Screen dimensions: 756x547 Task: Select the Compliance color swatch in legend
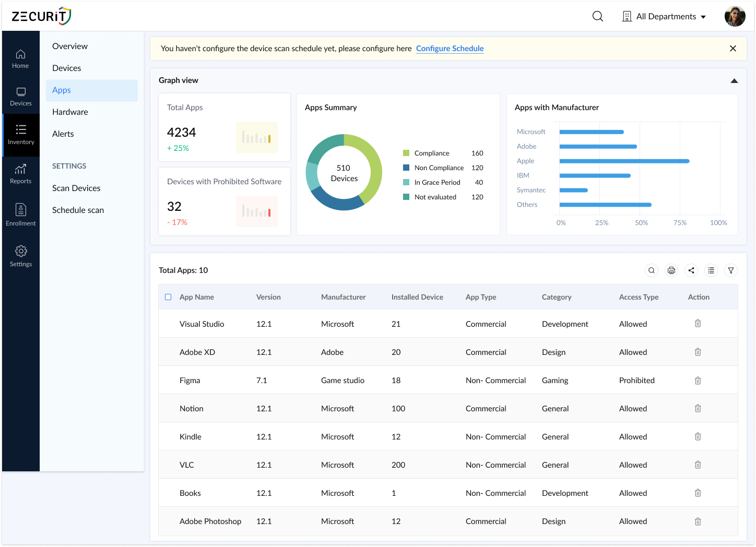[406, 153]
